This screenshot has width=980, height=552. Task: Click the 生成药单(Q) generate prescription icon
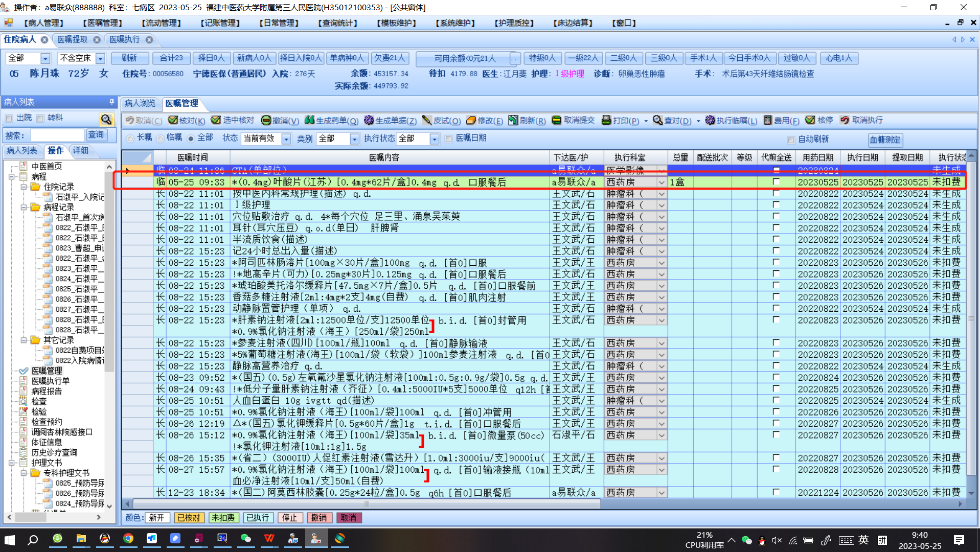[309, 120]
